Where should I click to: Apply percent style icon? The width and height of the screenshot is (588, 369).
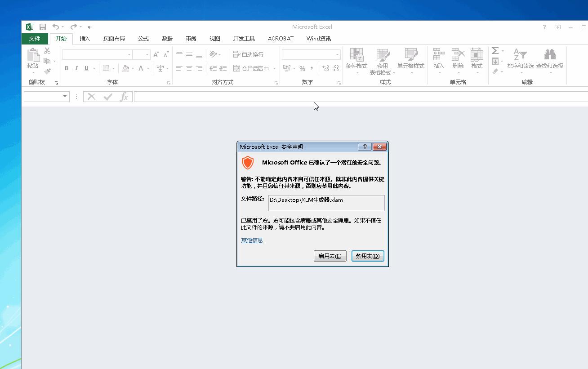[x=302, y=68]
